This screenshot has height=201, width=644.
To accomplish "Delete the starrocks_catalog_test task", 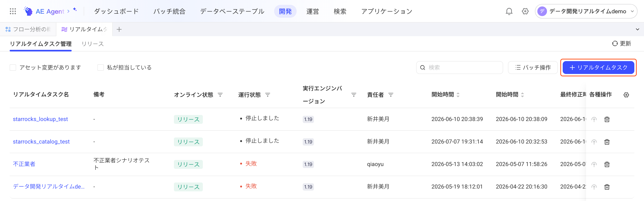I will 607,142.
